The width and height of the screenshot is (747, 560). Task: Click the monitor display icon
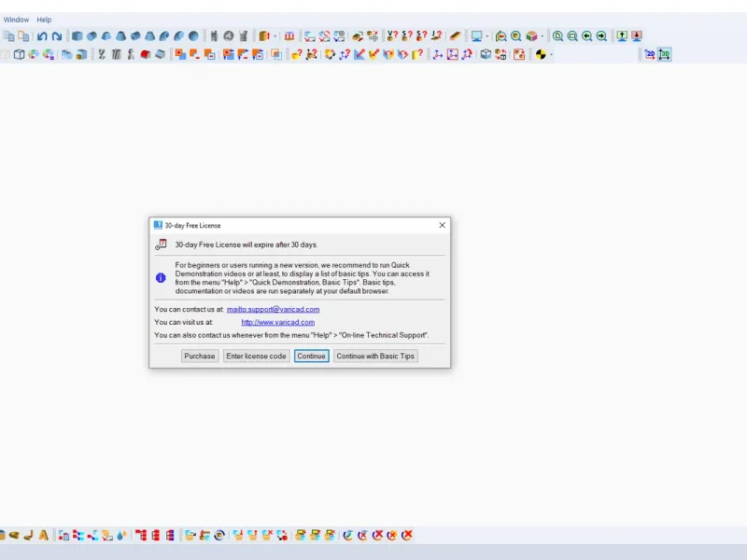(476, 36)
